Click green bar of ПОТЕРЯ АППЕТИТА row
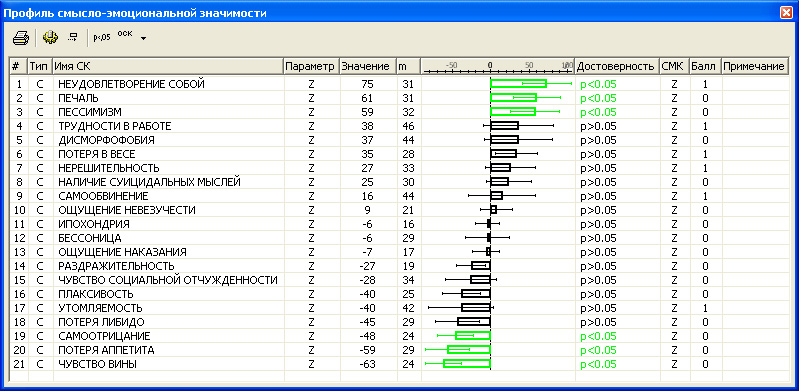 [469, 350]
